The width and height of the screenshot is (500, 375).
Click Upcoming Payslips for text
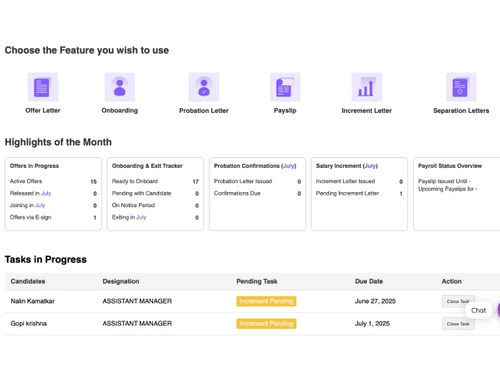pos(448,189)
